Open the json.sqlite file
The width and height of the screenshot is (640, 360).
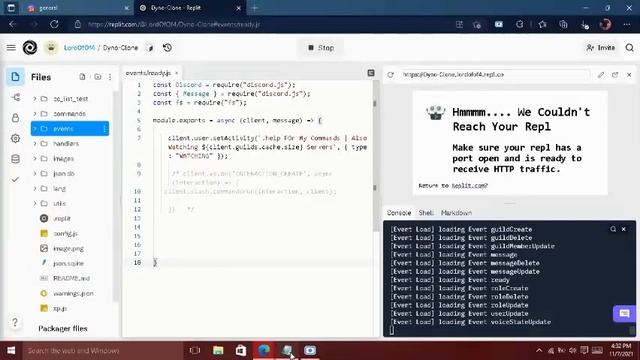point(70,263)
